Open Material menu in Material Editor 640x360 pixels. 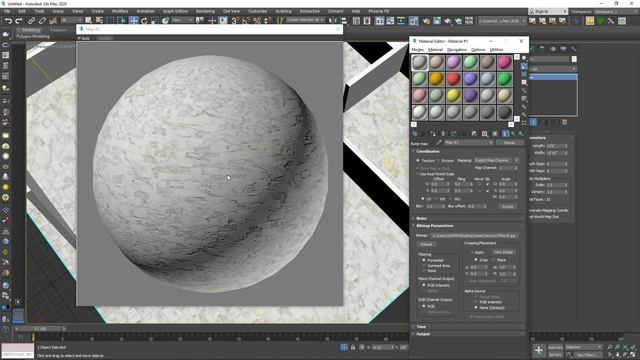click(x=435, y=49)
